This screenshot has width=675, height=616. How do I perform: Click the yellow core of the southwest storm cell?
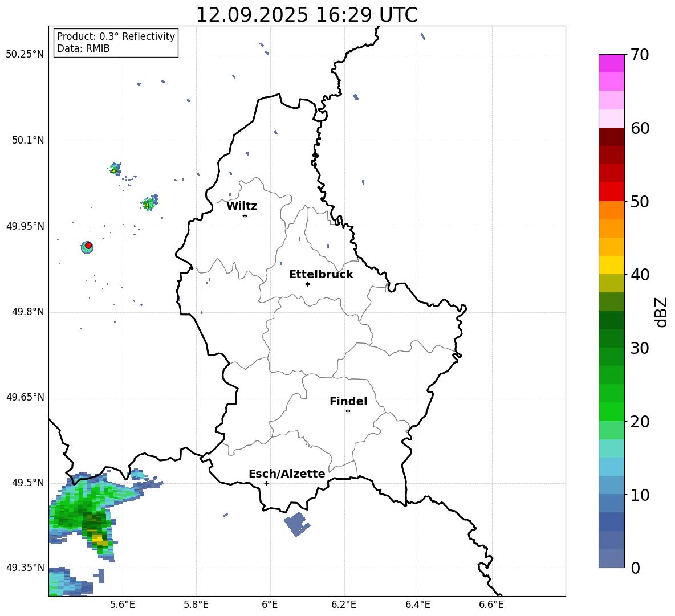[99, 539]
